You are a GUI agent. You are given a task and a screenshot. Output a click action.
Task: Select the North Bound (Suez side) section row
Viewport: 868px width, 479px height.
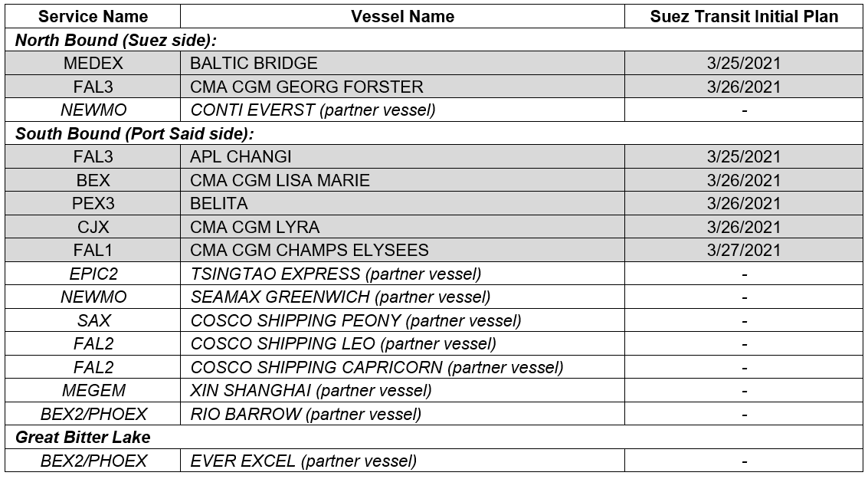(434, 40)
